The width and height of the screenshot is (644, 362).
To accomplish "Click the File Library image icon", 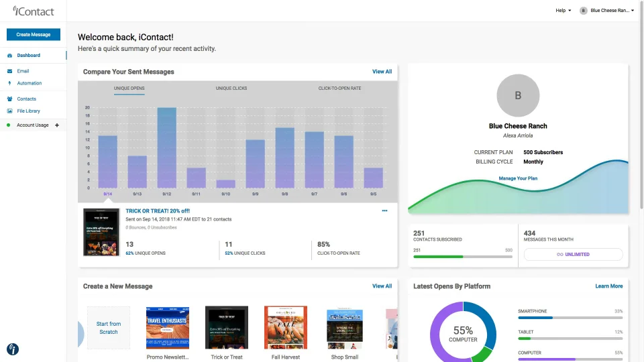I will tap(9, 111).
